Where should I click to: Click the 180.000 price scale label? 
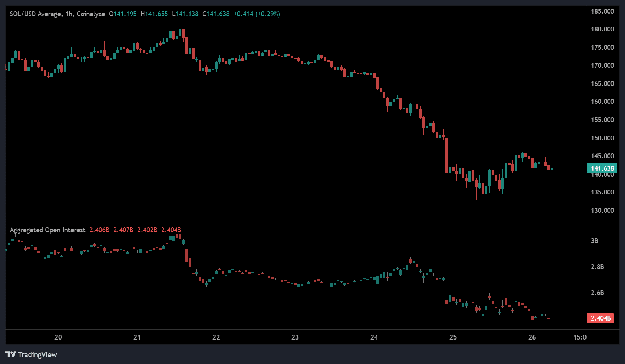coord(602,29)
